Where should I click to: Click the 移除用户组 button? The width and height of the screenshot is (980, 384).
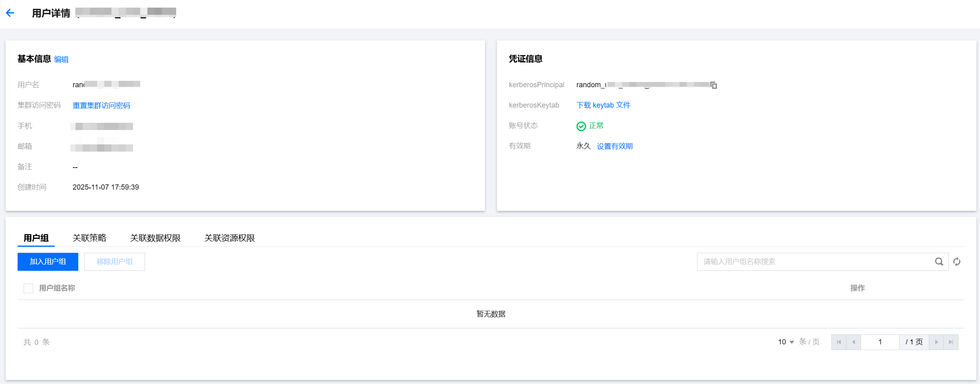[114, 262]
